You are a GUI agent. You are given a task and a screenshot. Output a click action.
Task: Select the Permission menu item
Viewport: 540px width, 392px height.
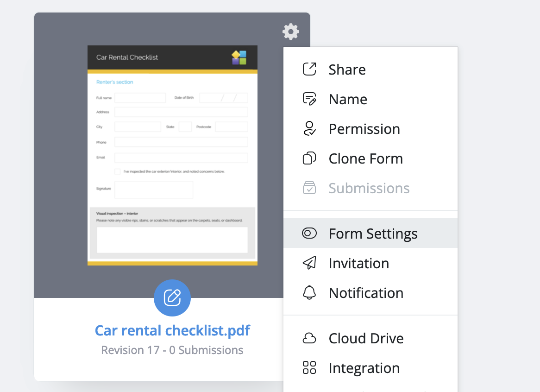coord(364,129)
